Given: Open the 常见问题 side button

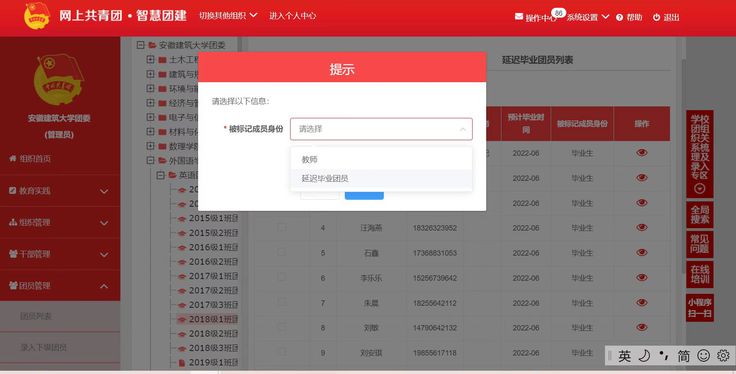Looking at the screenshot, I should (x=699, y=244).
